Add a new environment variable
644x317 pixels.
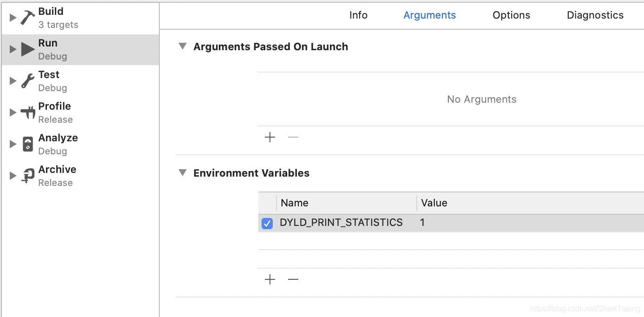[270, 279]
